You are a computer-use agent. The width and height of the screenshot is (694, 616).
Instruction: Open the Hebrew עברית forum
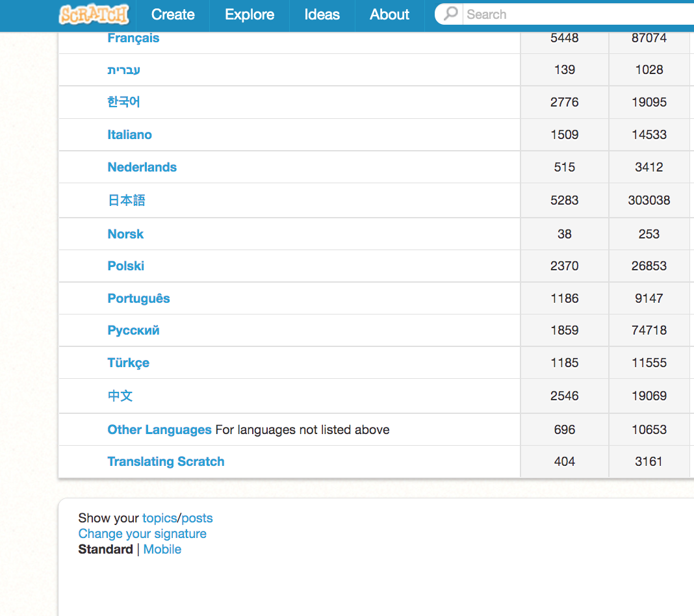(123, 70)
